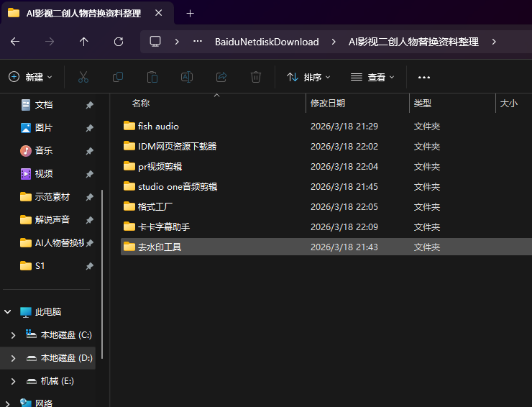Show more options via three-dot menu
Screen dimensions: 532x407
click(x=423, y=77)
